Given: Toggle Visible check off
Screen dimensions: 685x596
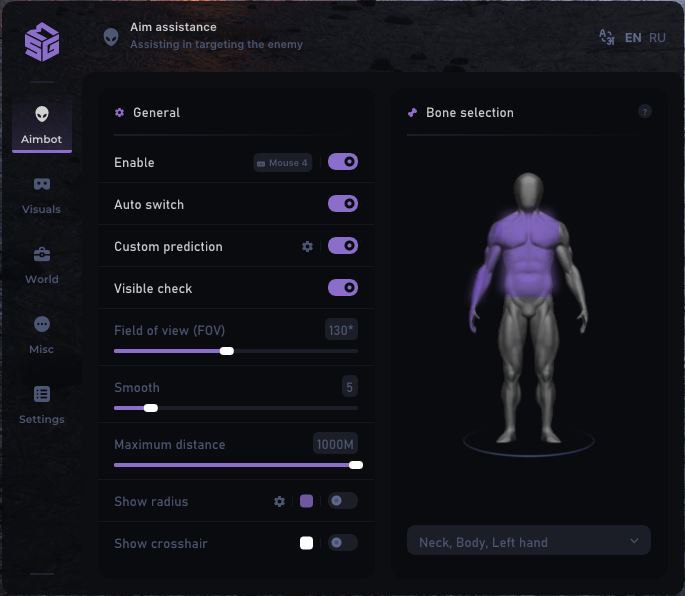Looking at the screenshot, I should click(343, 288).
